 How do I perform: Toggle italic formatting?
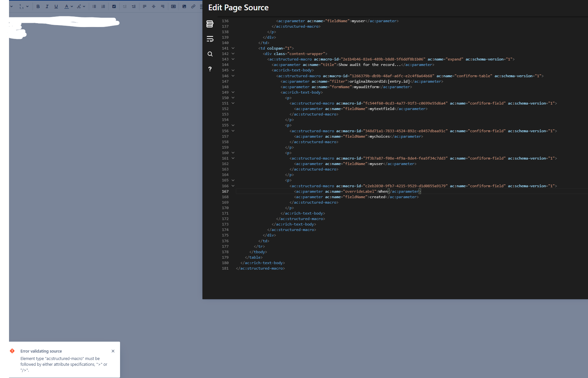pyautogui.click(x=47, y=6)
